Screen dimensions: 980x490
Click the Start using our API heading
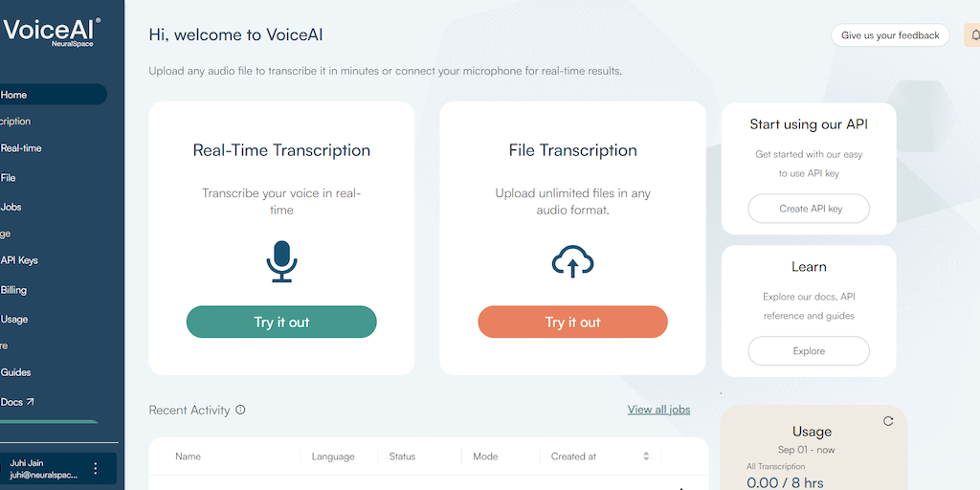pyautogui.click(x=809, y=123)
